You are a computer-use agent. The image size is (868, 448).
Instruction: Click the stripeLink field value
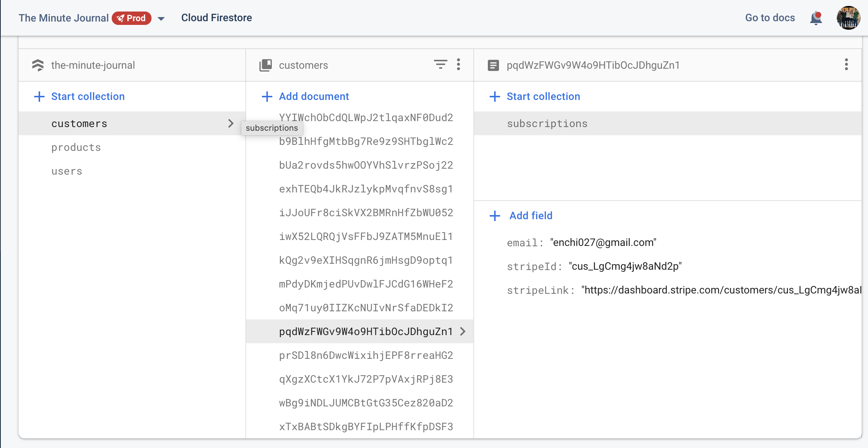coord(720,290)
